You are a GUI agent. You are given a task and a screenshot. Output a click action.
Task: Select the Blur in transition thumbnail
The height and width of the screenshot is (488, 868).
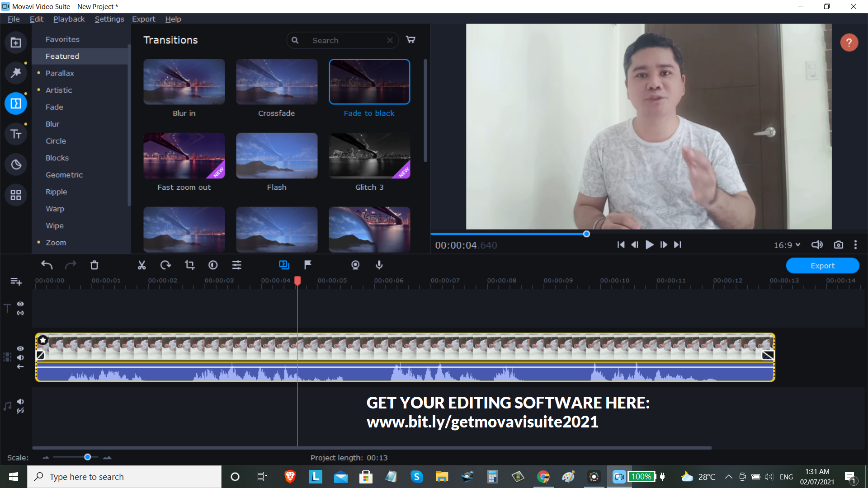pos(184,82)
